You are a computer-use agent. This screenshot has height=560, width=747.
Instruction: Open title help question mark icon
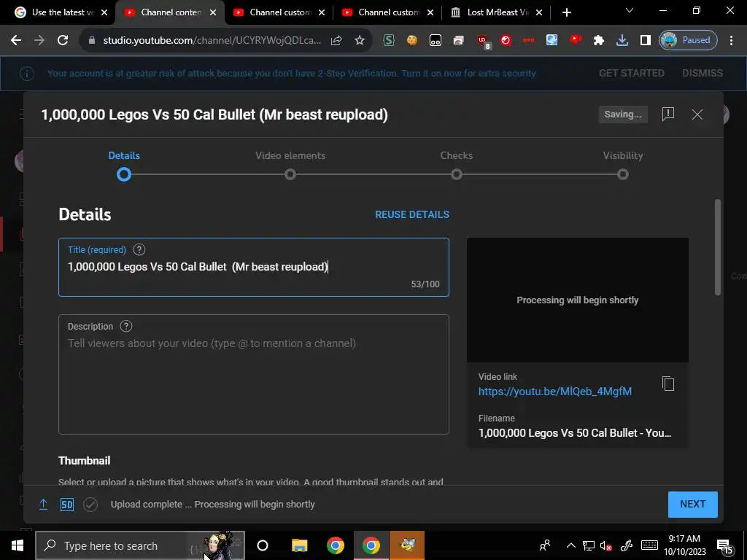tap(139, 249)
